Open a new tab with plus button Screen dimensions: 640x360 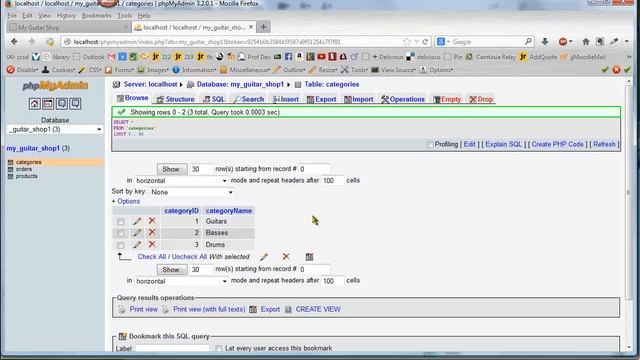[x=264, y=27]
